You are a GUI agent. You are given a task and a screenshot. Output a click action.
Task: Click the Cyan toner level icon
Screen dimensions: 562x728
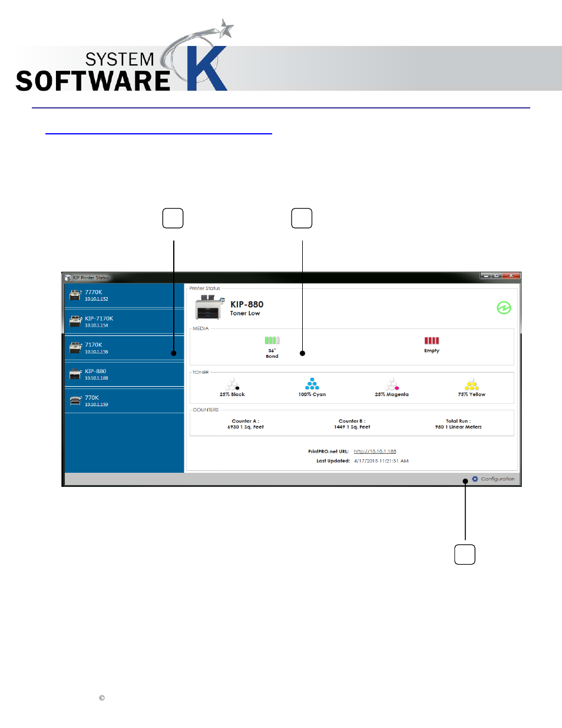[x=312, y=384]
